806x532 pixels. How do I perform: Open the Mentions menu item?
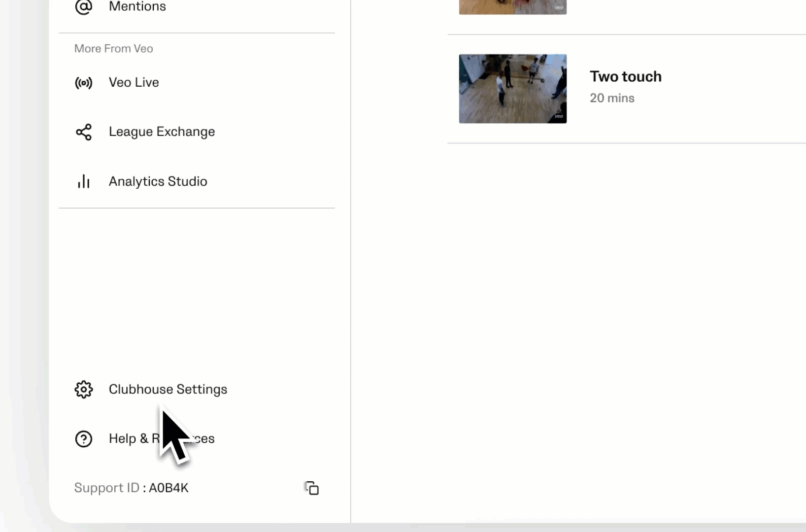click(x=137, y=7)
